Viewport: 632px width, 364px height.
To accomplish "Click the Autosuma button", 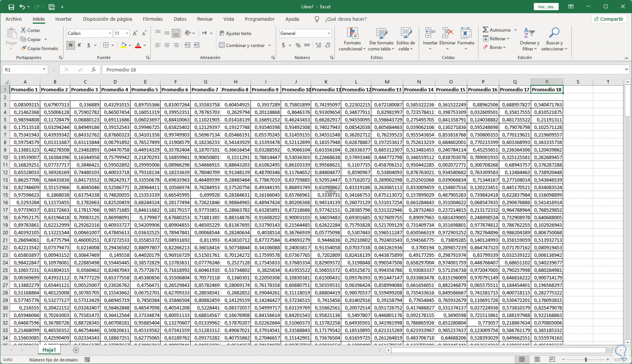I will [x=497, y=30].
